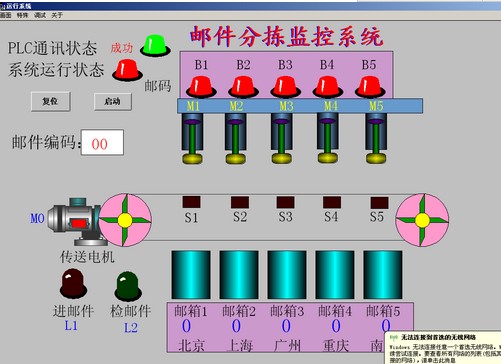
Task: Click the 广州 destination label
Action: click(287, 346)
